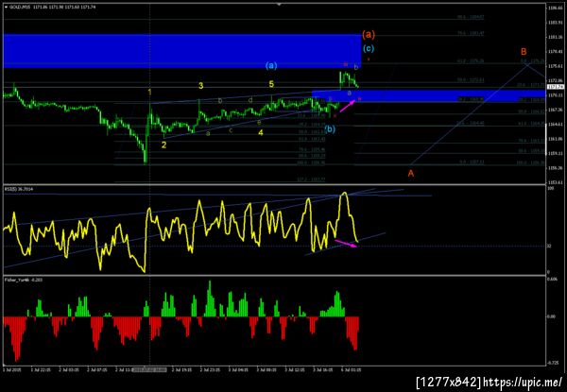This screenshot has height=392, width=567.
Task: Click the 1164.61 price axis label
Action: pos(554,125)
